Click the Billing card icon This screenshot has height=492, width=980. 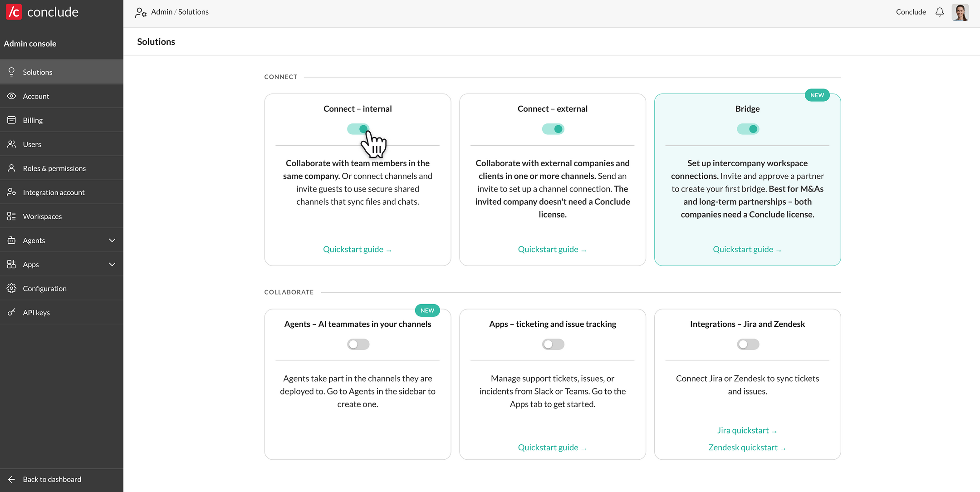click(12, 120)
